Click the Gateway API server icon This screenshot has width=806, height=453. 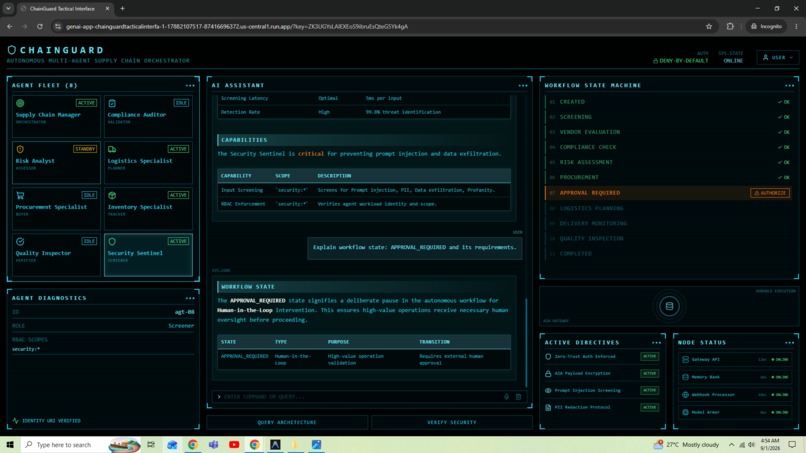(685, 359)
